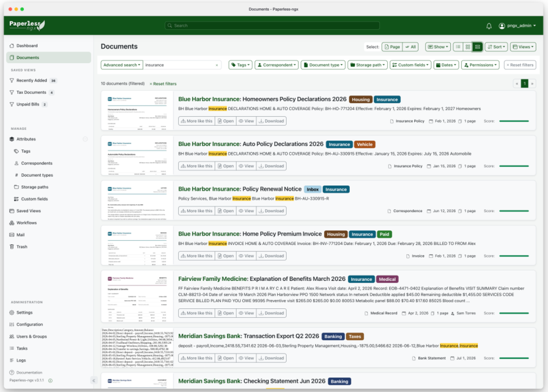Switch to small cards grid view
Image resolution: width=548 pixels, height=392 pixels.
pos(468,47)
